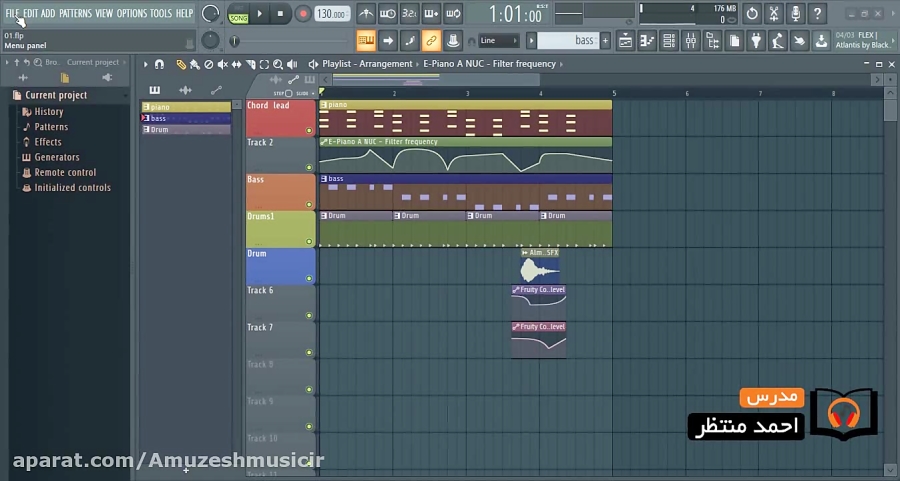
Task: Expand the Effects item in browser
Action: click(48, 142)
